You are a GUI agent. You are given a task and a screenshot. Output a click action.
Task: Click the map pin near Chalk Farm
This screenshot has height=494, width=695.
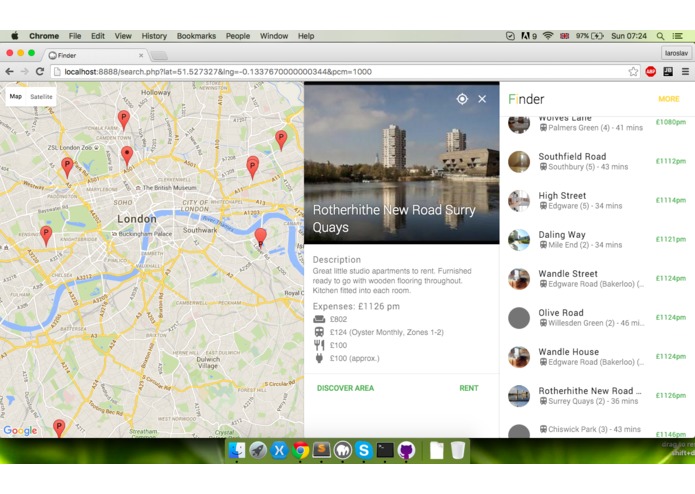(x=124, y=120)
